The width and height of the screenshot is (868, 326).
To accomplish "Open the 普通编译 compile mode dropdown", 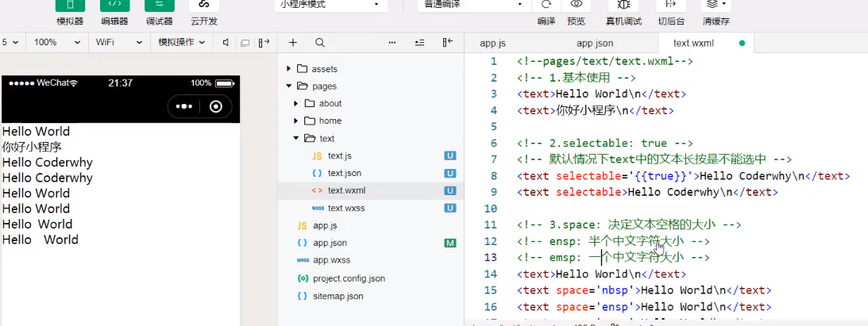I will 473,5.
